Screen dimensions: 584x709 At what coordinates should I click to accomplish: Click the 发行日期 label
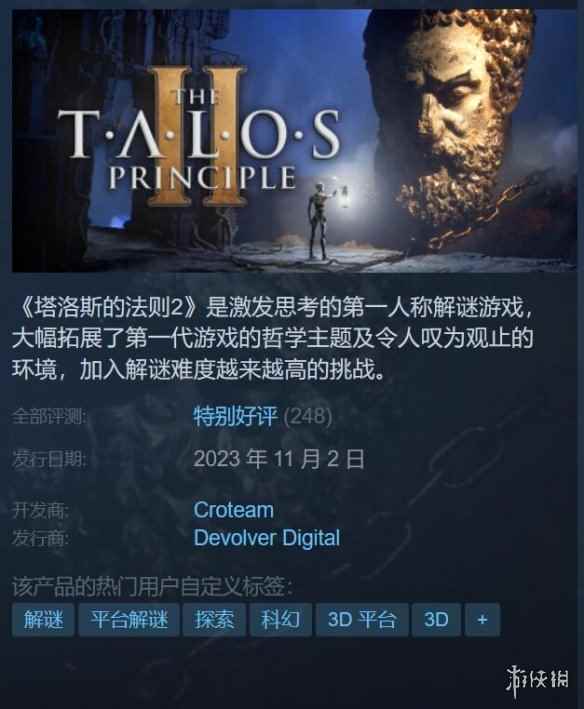(48, 460)
